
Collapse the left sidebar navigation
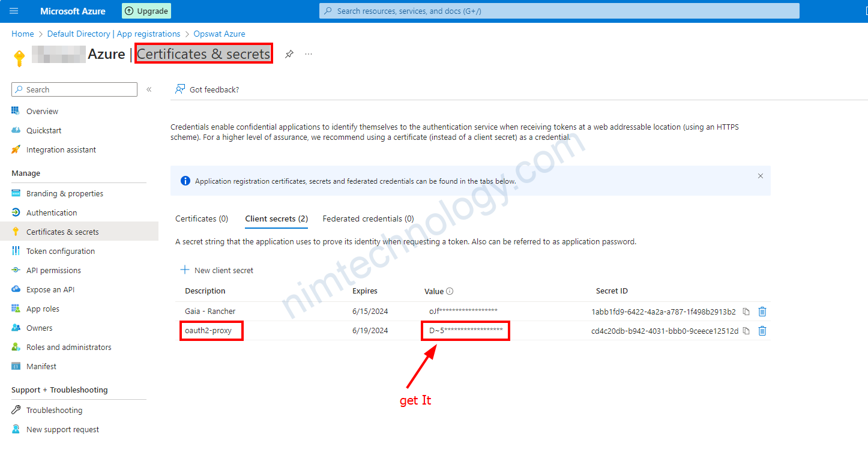coord(149,89)
